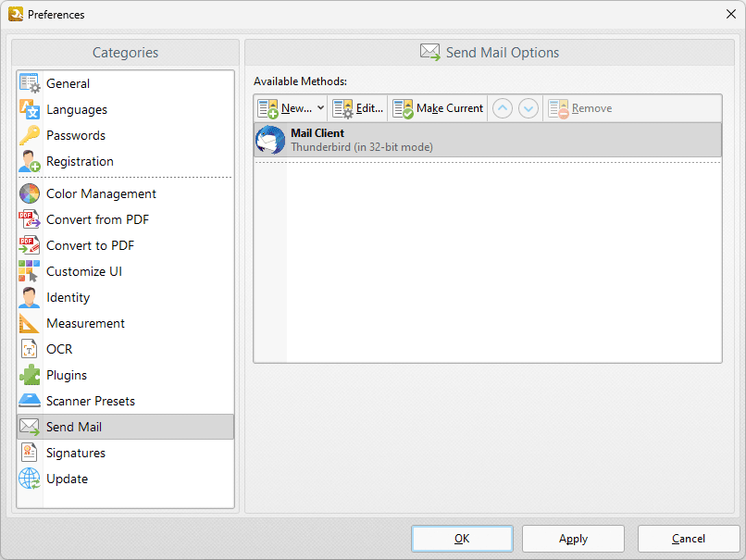Click the Thunderbird Mail Client icon

click(270, 140)
